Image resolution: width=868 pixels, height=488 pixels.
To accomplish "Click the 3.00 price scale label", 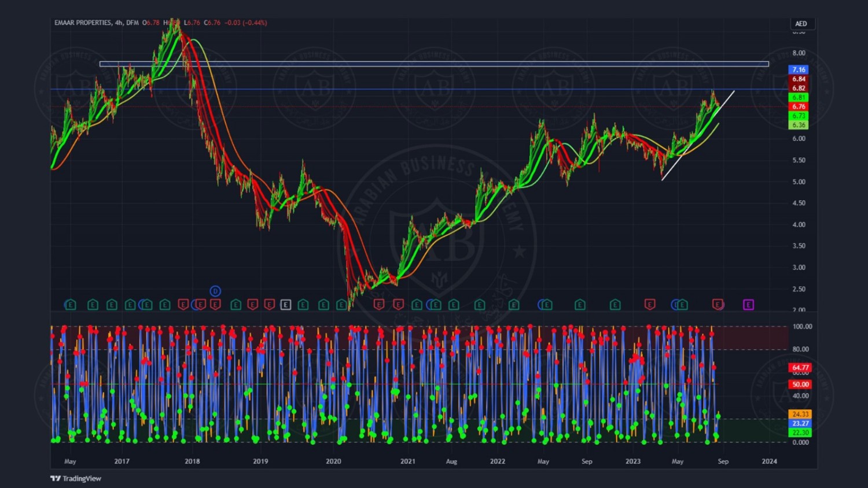I will [799, 268].
